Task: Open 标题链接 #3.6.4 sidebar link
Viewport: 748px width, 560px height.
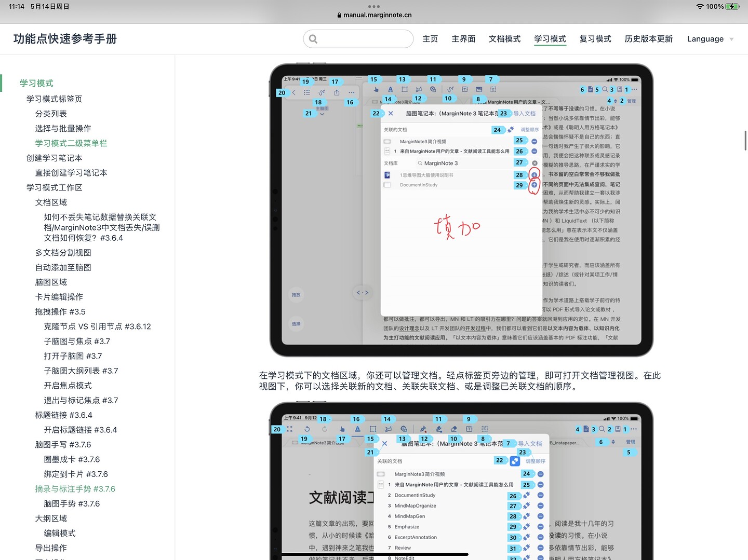Action: click(64, 415)
